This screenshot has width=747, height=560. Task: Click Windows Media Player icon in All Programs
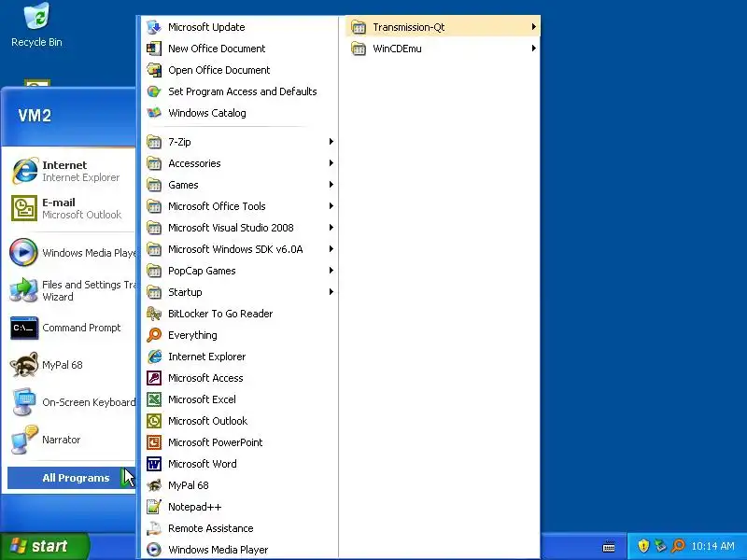[154, 550]
